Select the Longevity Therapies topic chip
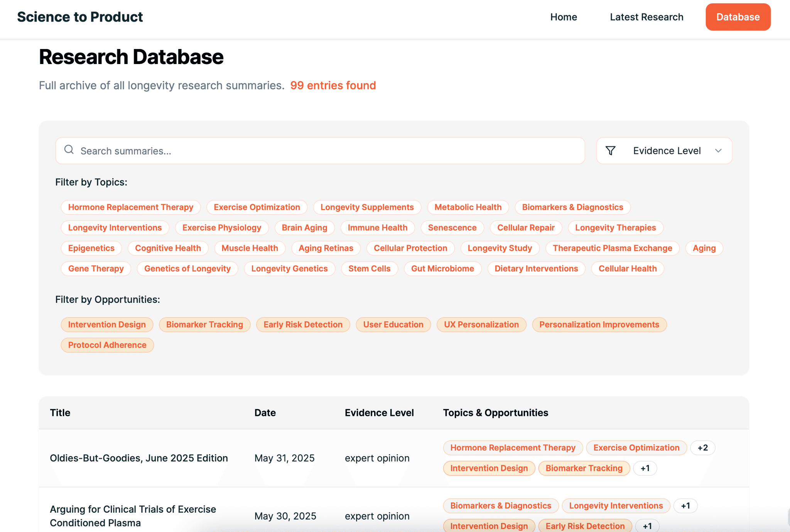 click(615, 228)
